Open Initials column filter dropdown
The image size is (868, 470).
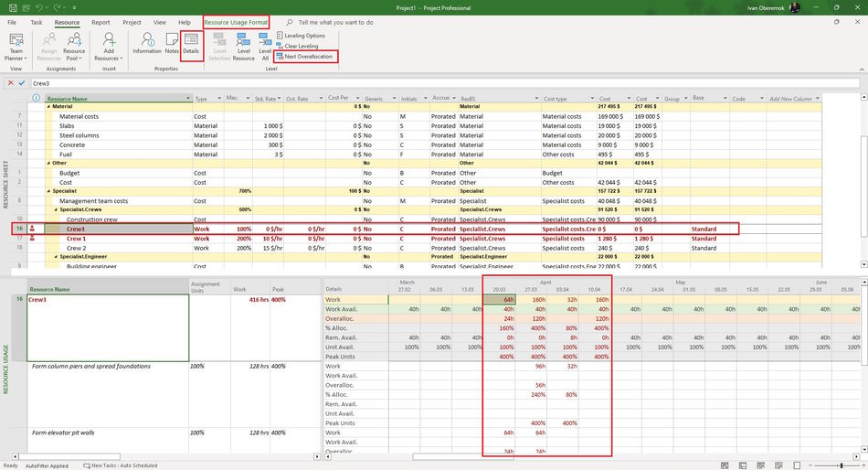425,99
